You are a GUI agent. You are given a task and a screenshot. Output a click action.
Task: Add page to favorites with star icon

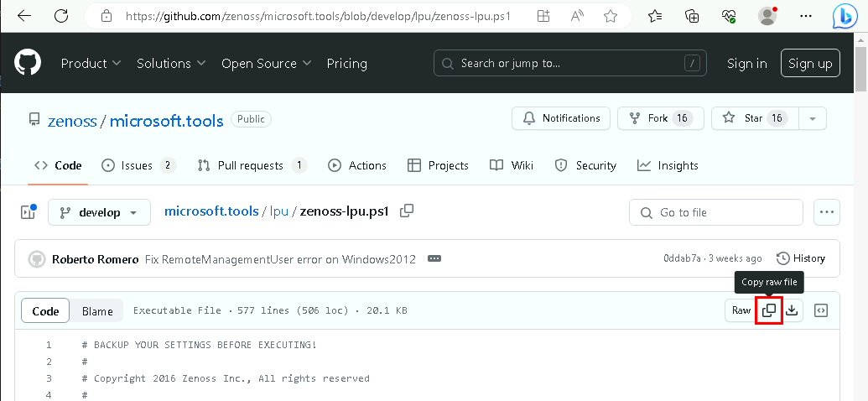611,16
